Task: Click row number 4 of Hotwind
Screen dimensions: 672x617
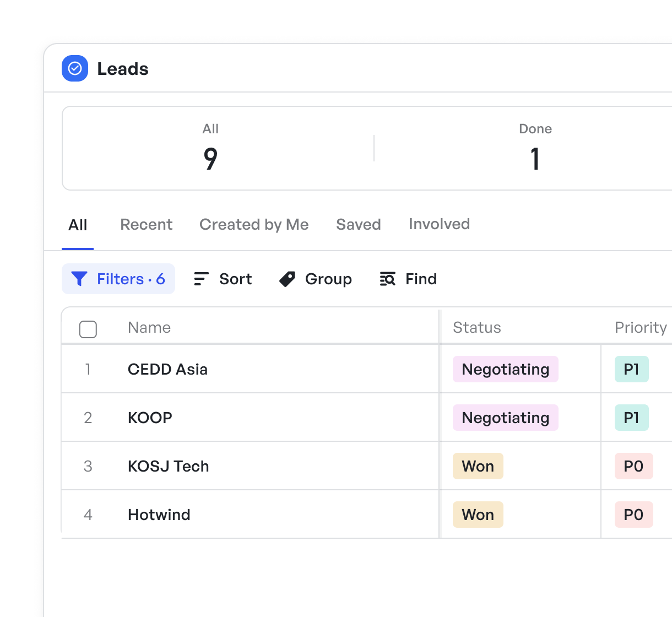Action: 88,515
